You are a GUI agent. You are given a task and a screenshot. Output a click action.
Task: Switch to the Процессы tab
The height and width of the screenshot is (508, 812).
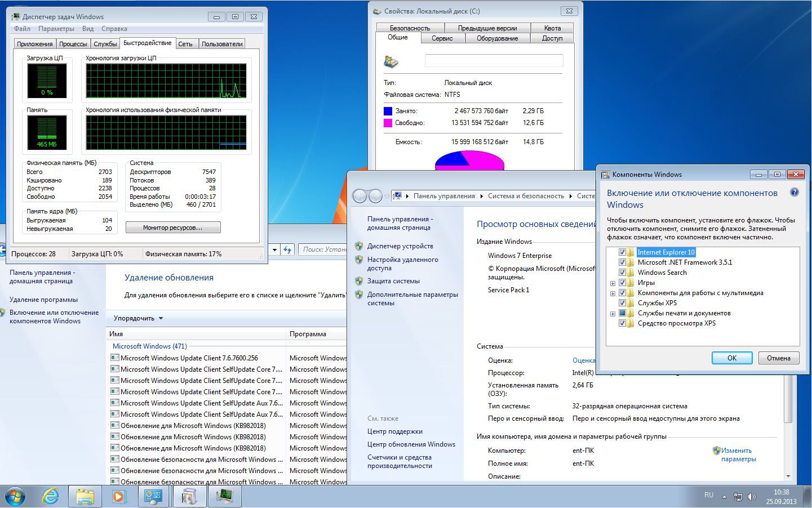point(73,44)
